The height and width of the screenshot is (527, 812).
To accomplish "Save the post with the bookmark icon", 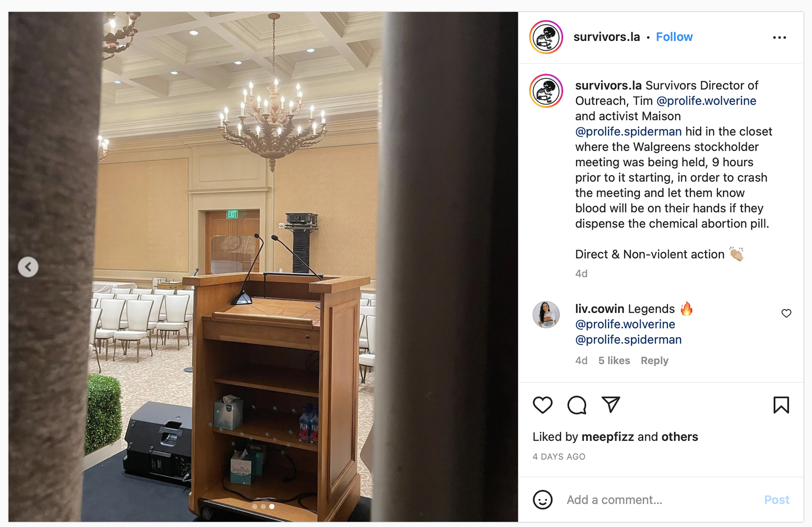I will click(x=781, y=405).
